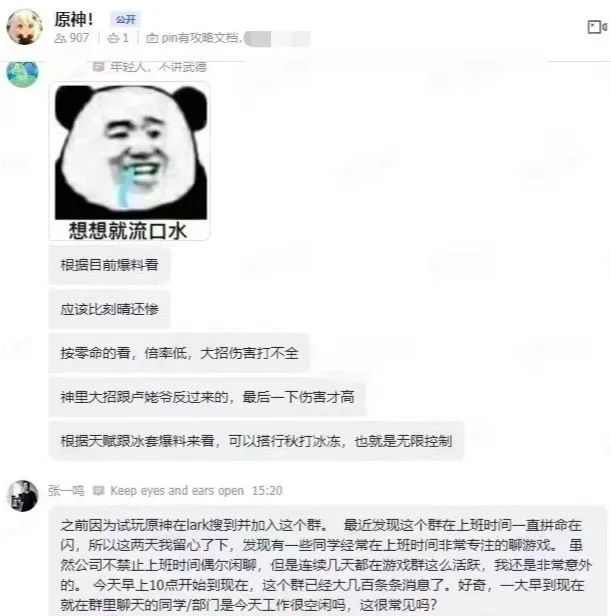Click 张一鸣's long message about 上班时间

(x=328, y=562)
